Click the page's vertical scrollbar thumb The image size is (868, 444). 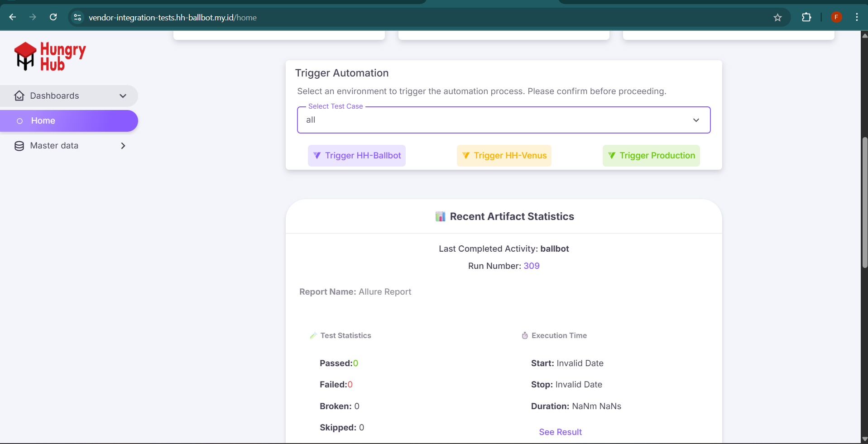point(864,203)
